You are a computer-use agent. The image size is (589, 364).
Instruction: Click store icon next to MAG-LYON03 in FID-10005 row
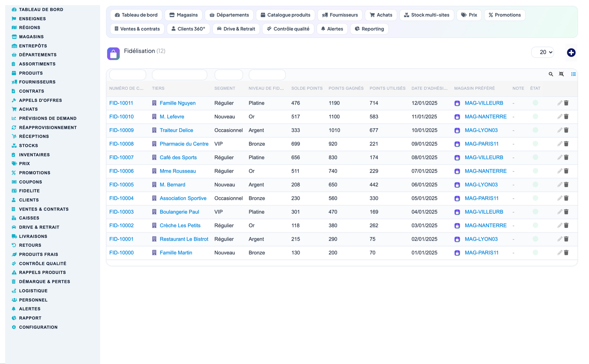pos(457,185)
